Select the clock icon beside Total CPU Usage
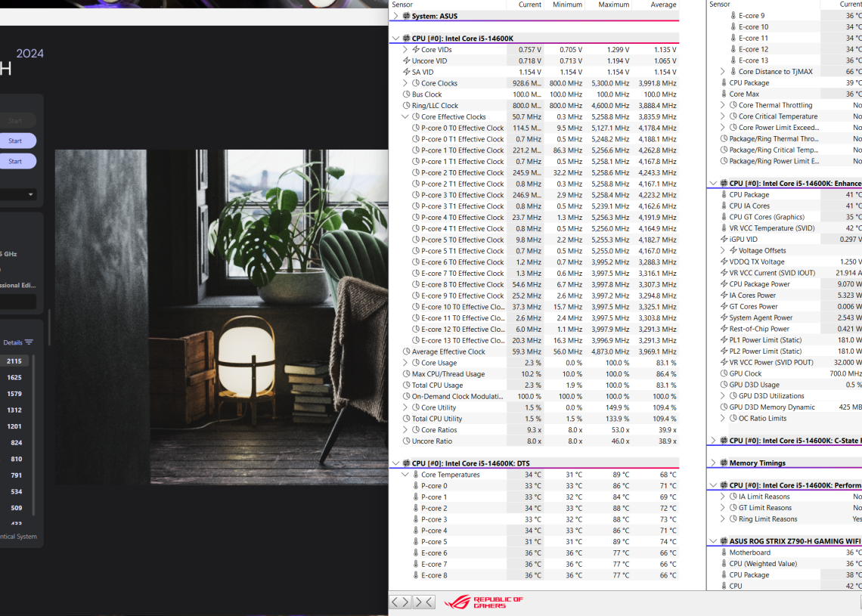This screenshot has width=862, height=616. click(406, 385)
